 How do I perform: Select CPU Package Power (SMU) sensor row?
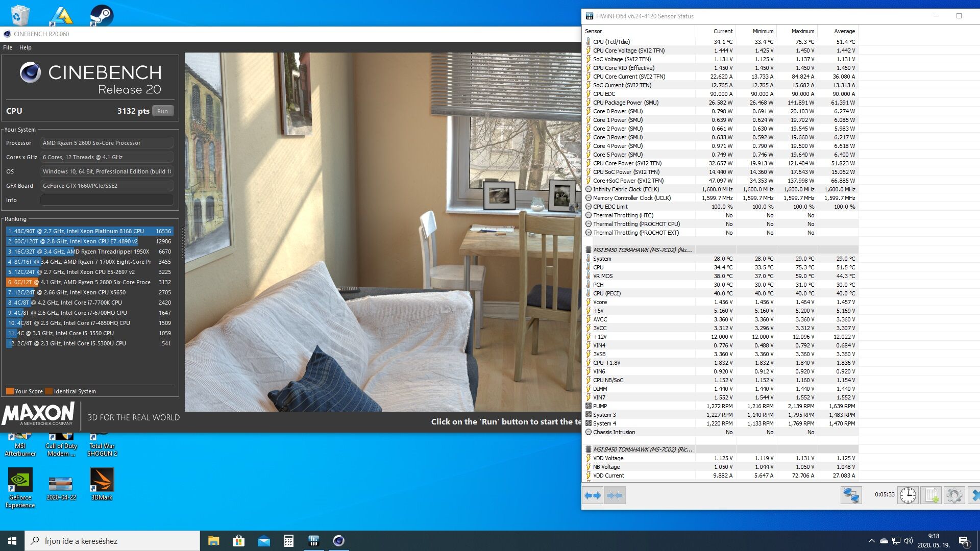(x=720, y=103)
